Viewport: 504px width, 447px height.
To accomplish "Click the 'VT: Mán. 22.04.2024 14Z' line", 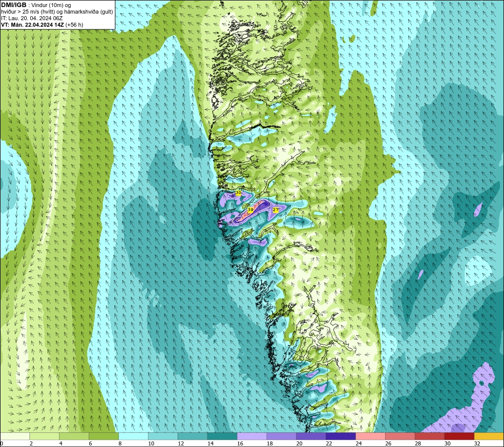I will pyautogui.click(x=32, y=25).
